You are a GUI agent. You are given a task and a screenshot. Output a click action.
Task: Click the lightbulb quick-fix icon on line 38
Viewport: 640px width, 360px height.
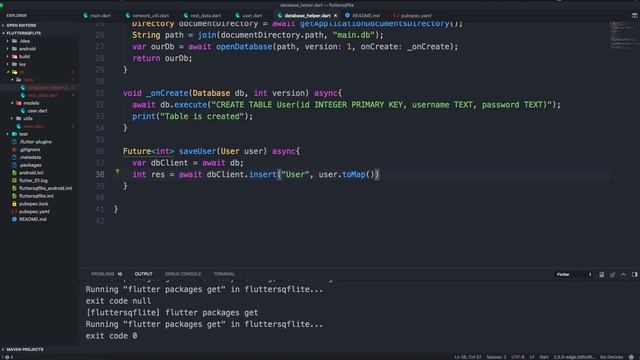[x=117, y=172]
